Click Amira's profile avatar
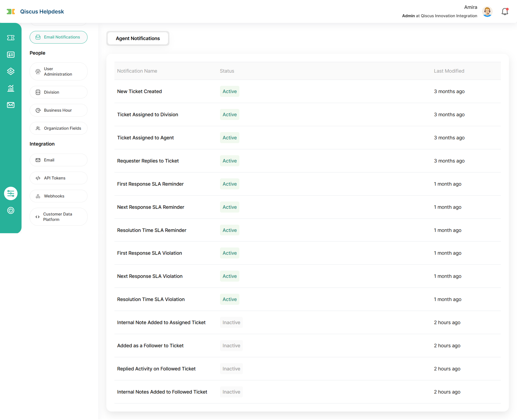This screenshot has width=517, height=420. [487, 12]
